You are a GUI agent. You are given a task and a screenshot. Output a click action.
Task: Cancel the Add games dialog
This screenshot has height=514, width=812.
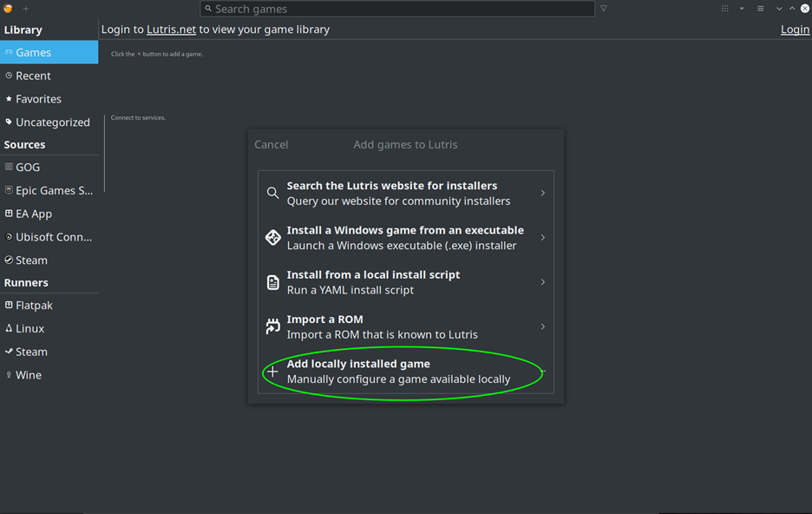pos(271,144)
